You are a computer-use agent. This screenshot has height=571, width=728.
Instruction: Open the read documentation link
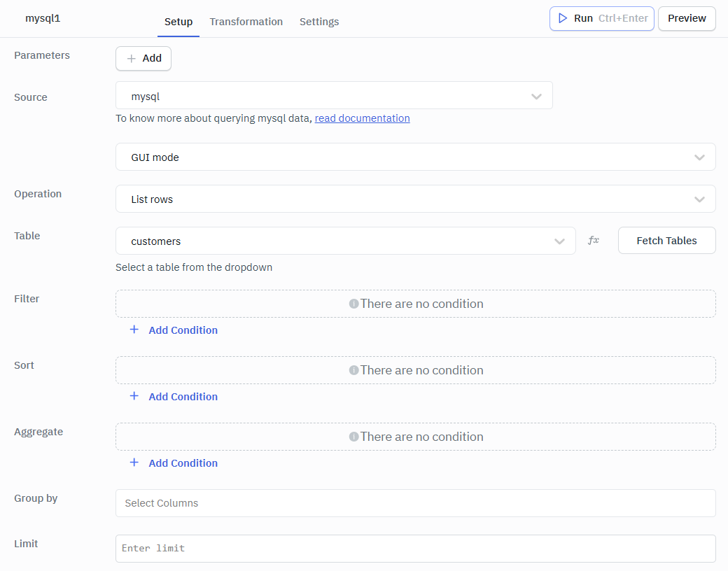click(362, 118)
